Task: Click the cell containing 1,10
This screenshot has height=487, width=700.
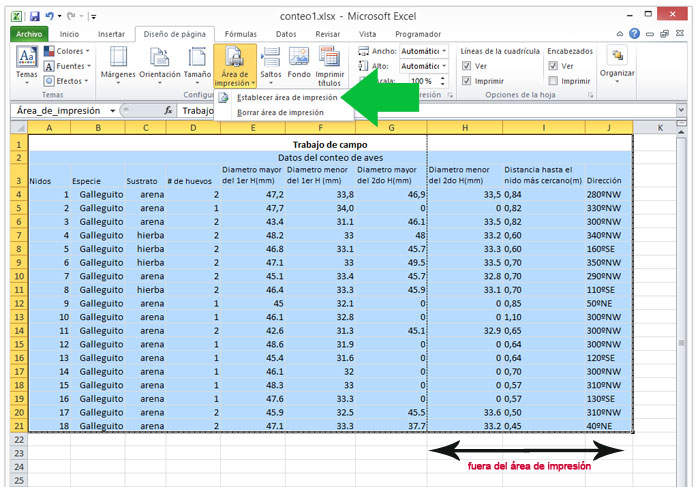Action: coord(544,317)
